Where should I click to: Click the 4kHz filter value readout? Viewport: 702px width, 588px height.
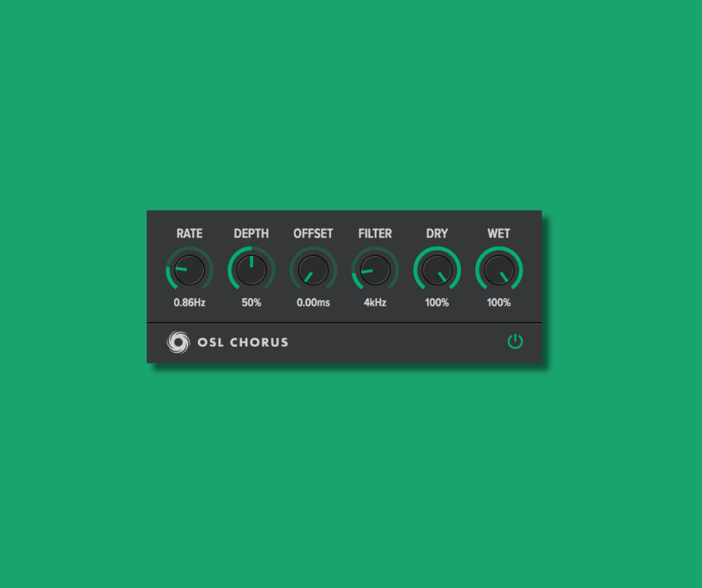point(374,303)
